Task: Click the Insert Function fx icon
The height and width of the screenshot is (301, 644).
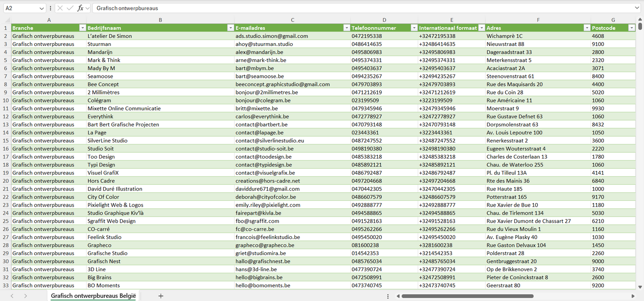Action: (x=80, y=8)
